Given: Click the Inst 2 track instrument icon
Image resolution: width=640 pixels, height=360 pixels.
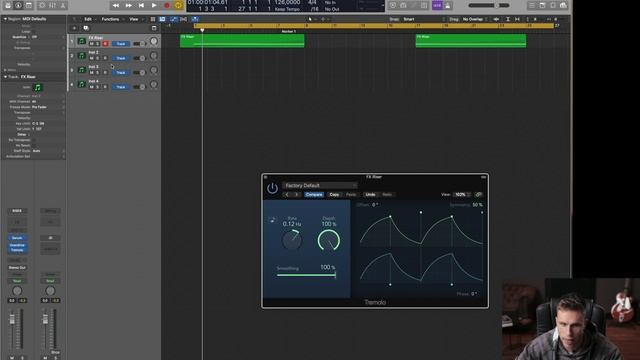Looking at the screenshot, I should coord(82,56).
